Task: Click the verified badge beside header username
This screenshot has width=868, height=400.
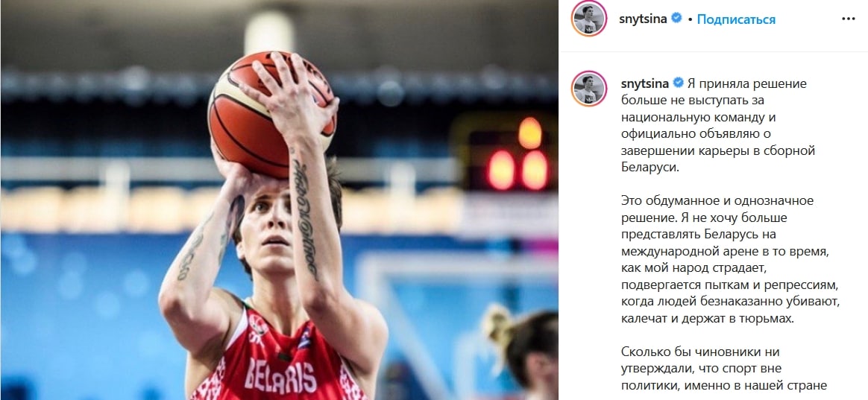Action: pos(676,19)
